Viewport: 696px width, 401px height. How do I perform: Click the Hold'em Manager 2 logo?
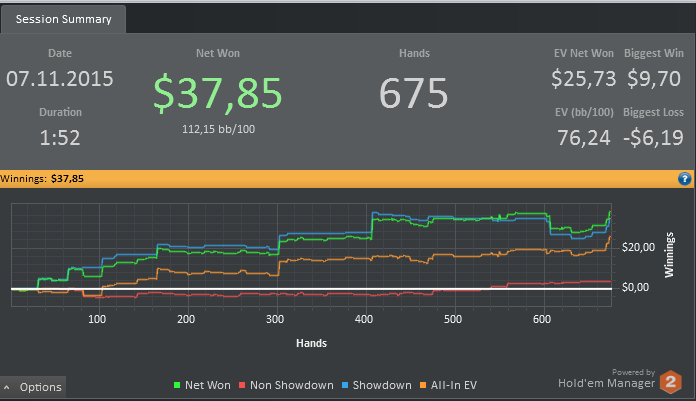click(670, 381)
